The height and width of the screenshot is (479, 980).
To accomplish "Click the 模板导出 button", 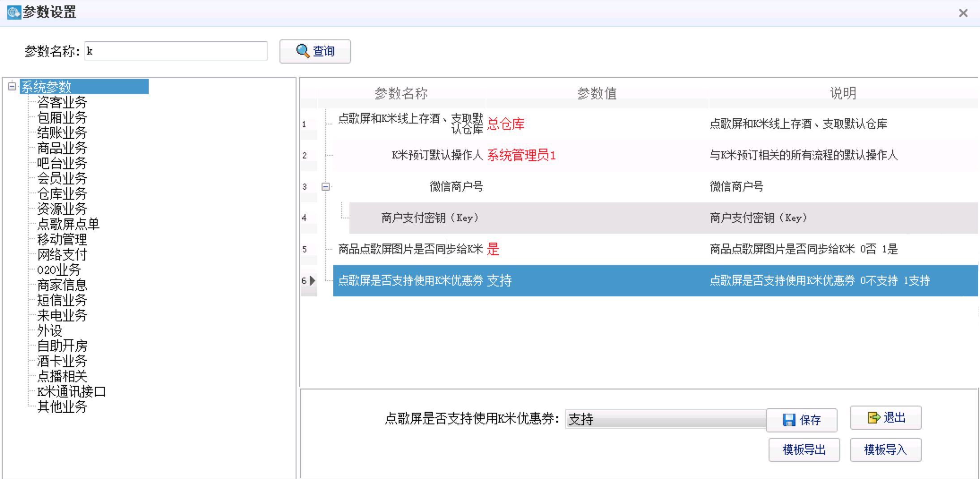I will (x=804, y=449).
